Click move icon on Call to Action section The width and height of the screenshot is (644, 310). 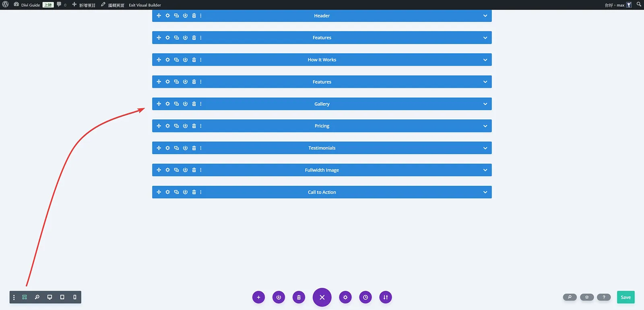pos(159,192)
